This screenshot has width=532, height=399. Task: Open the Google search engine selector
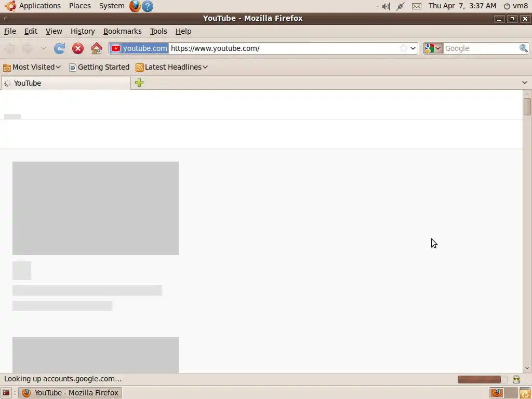click(x=434, y=48)
